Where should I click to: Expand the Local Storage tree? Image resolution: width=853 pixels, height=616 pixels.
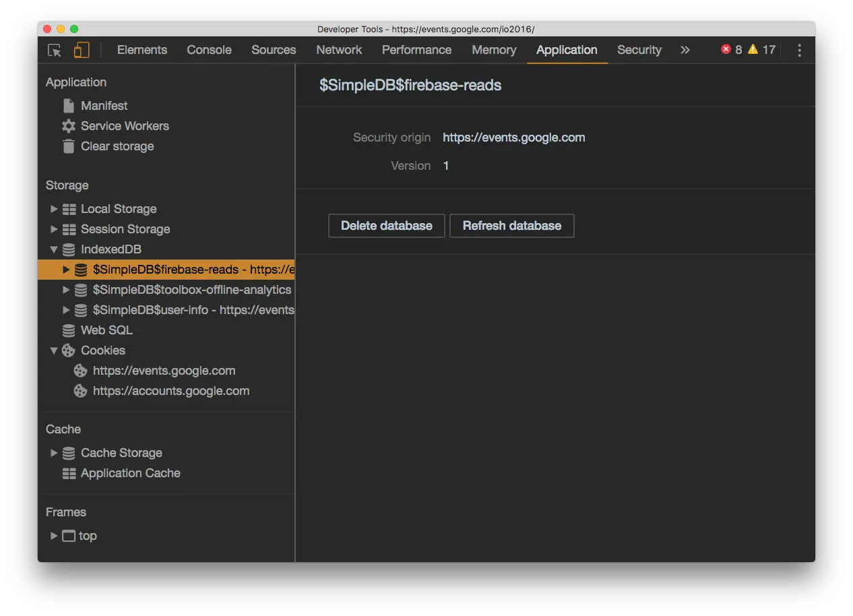coord(54,209)
